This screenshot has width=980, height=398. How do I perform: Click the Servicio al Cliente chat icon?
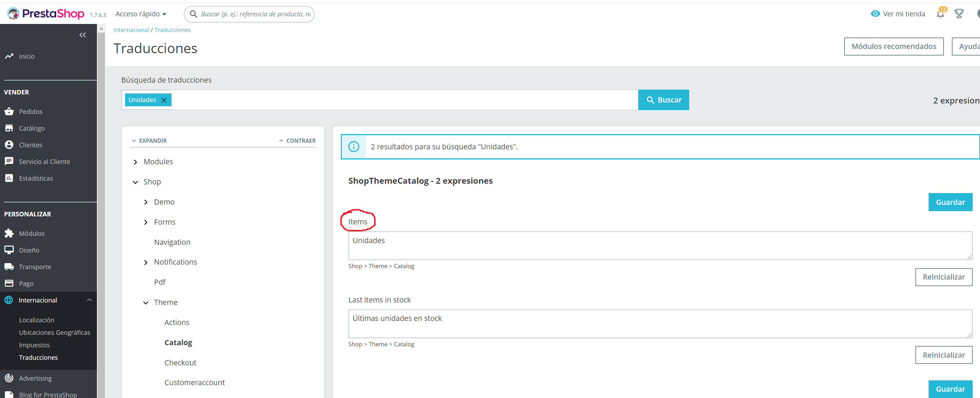coord(9,161)
